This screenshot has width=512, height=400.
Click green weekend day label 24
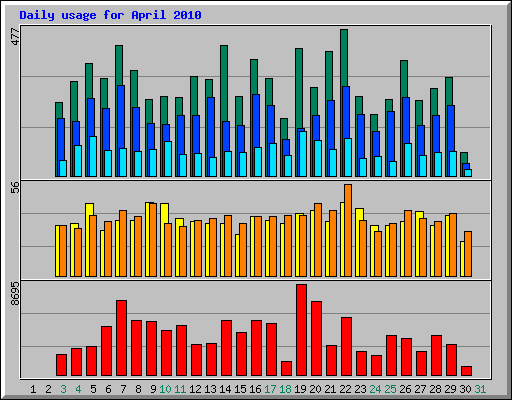tap(375, 389)
